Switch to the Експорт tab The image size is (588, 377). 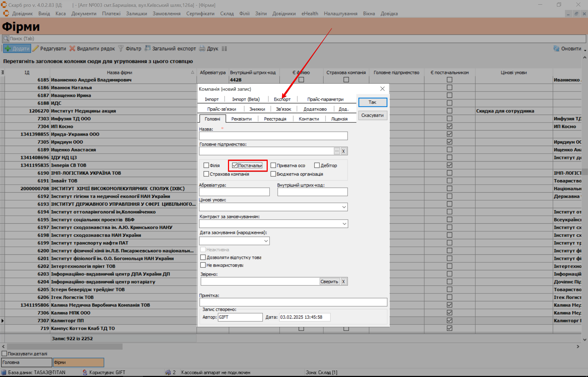point(282,99)
